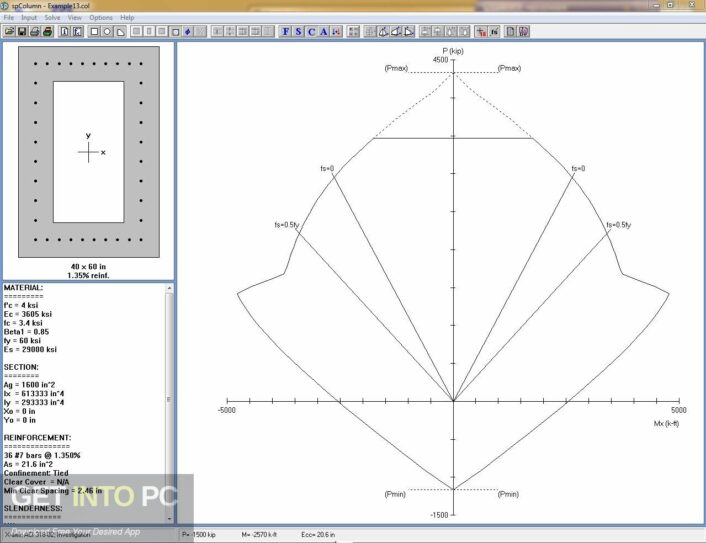Click the gray printer icon
The height and width of the screenshot is (543, 706).
pos(35,32)
